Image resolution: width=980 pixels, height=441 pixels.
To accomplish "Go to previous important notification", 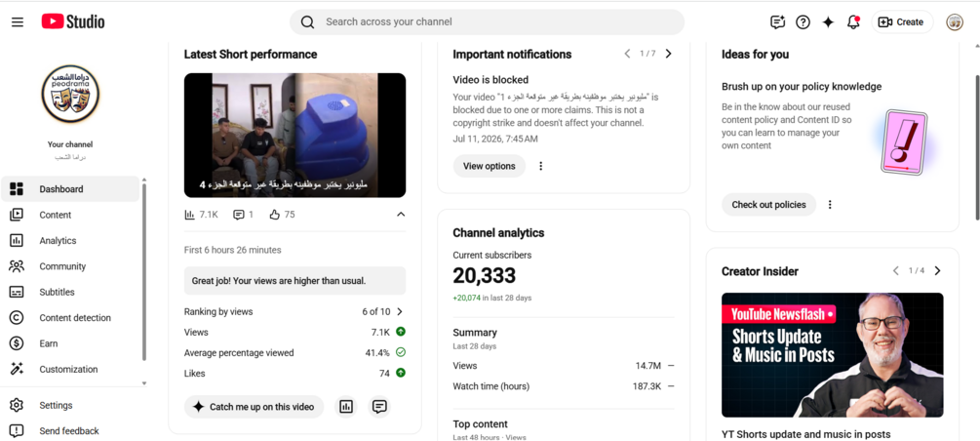I will coord(628,54).
